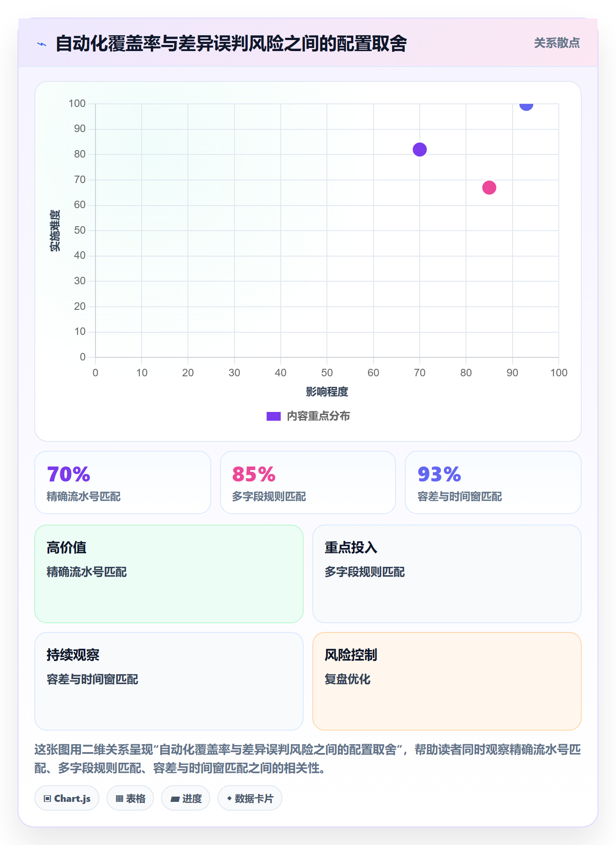Click 容差与时间窗匹配 text in 持续观察 card
Screen dimensions: 616x845
click(x=92, y=679)
